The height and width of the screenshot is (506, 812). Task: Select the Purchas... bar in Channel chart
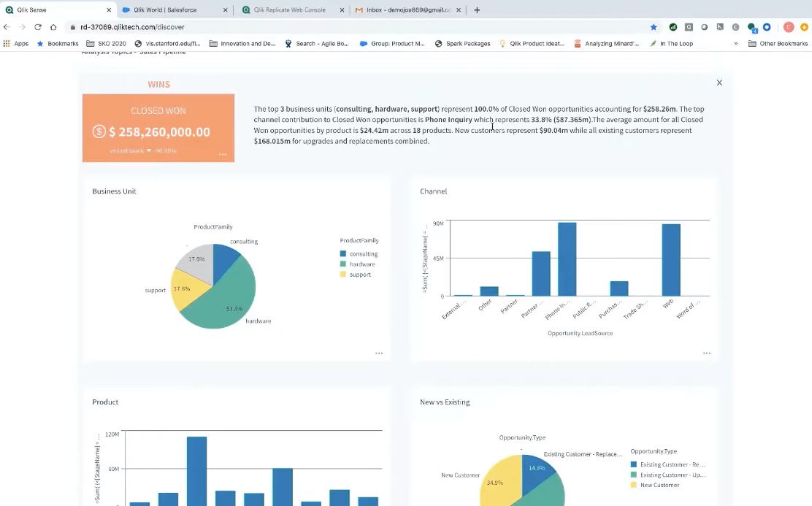(618, 288)
